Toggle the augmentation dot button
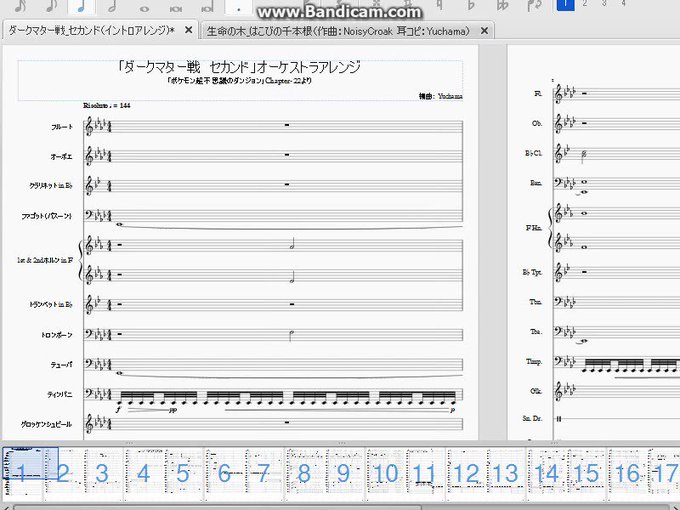This screenshot has width=680, height=510. (239, 6)
